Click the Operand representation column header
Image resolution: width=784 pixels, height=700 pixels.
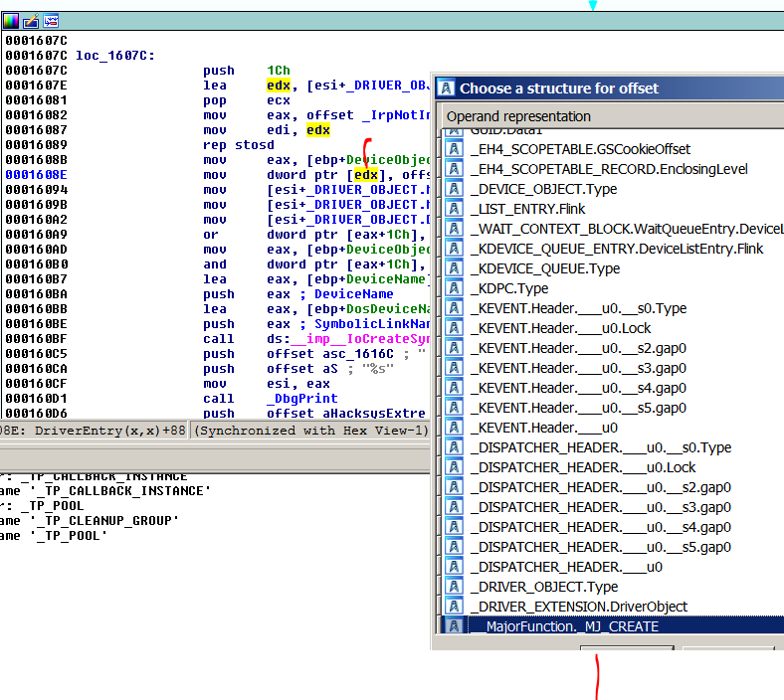518,116
